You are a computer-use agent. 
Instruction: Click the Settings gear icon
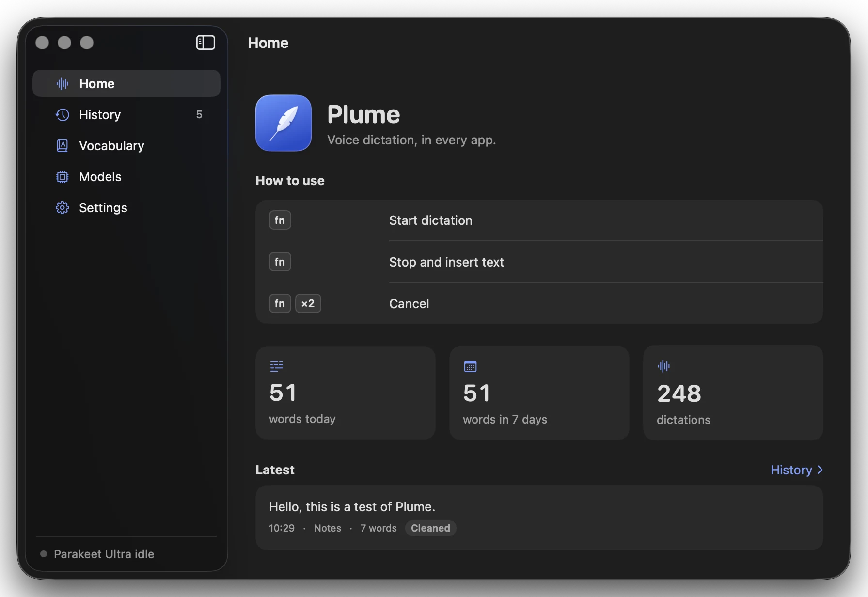(63, 208)
